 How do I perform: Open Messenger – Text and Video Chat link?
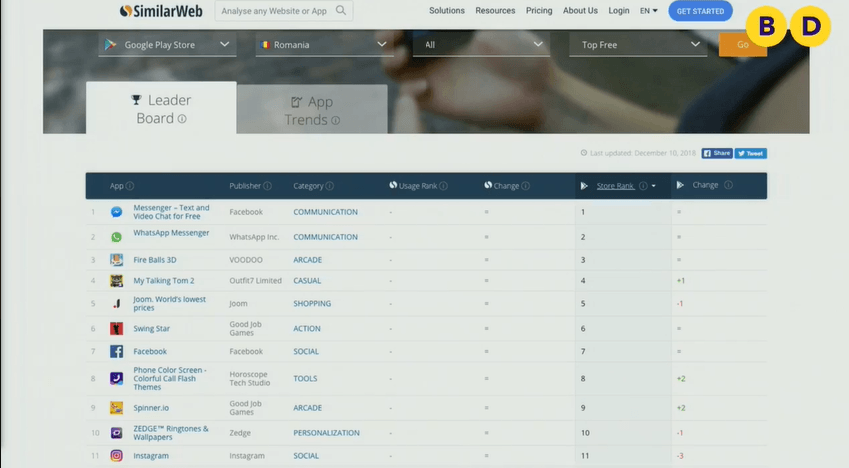[171, 212]
